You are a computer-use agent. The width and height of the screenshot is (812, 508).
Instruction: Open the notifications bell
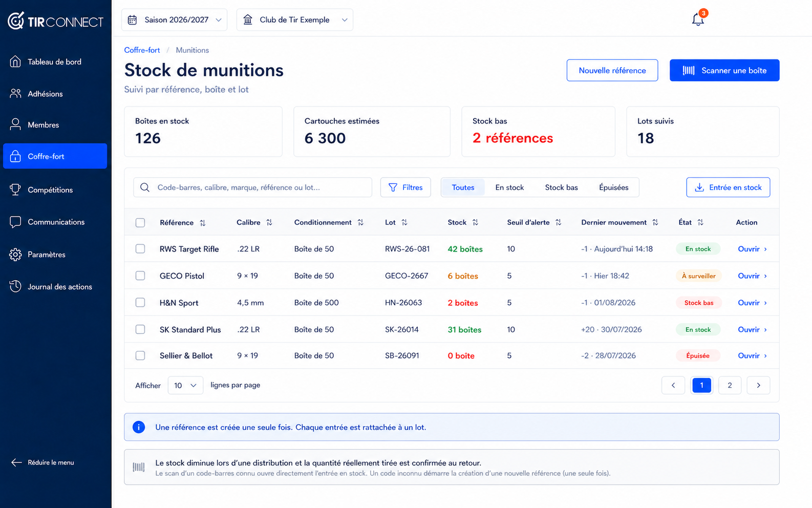coord(698,19)
